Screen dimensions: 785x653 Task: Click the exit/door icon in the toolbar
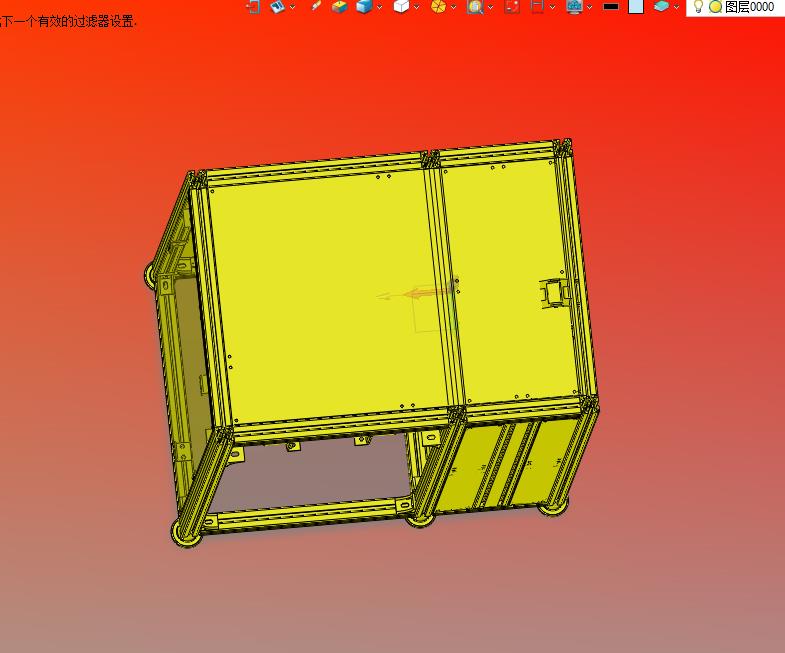(x=253, y=7)
